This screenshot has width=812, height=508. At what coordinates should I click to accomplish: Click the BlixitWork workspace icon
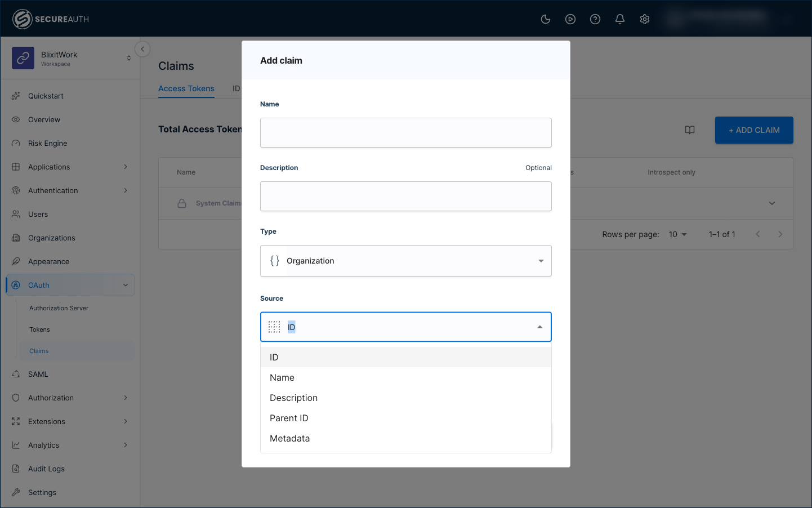(x=23, y=58)
